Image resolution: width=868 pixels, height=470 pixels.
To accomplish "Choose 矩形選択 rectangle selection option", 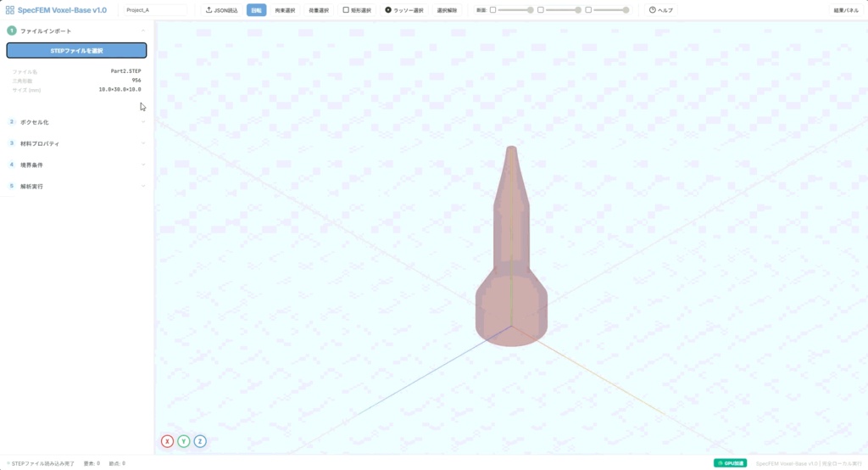I will pyautogui.click(x=357, y=10).
